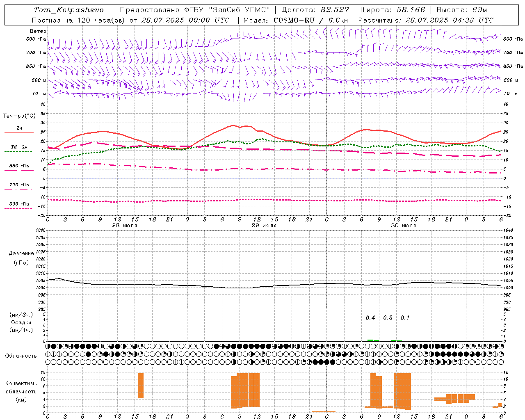Select the latitude value Широта: 58.166
This screenshot has width=525, height=420.
click(393, 10)
